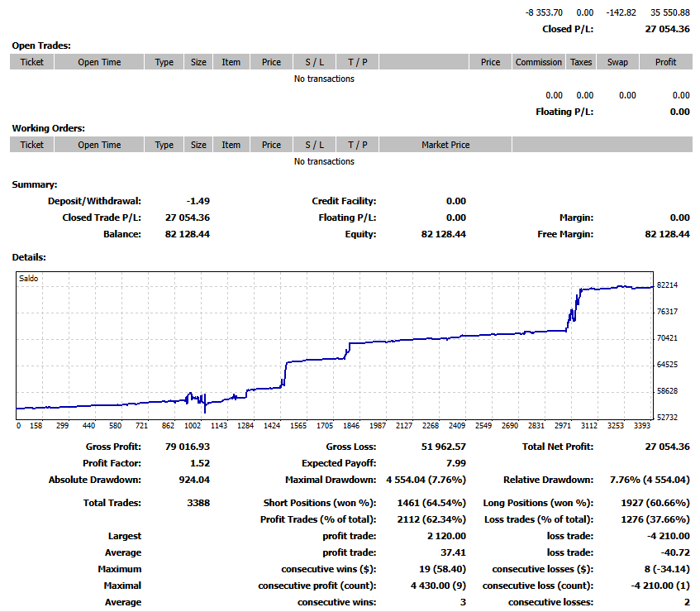
Task: Click the Ticket header in Open Trades table
Action: pos(32,62)
